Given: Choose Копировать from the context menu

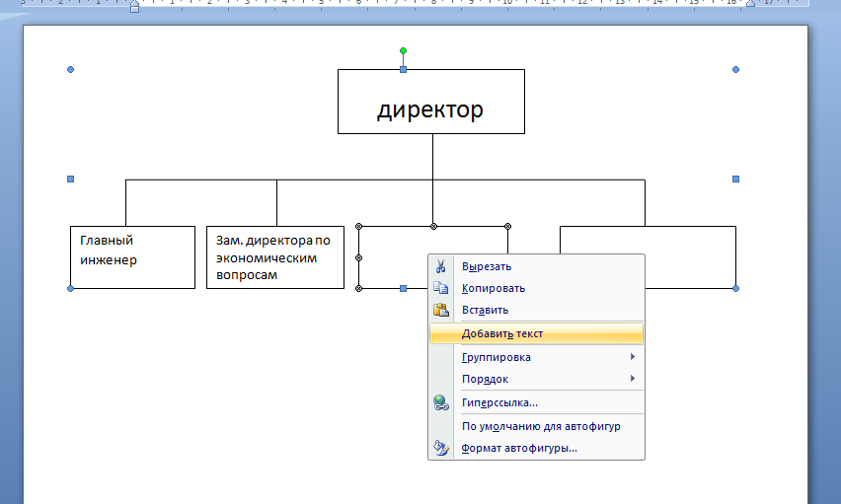Looking at the screenshot, I should pos(536,288).
